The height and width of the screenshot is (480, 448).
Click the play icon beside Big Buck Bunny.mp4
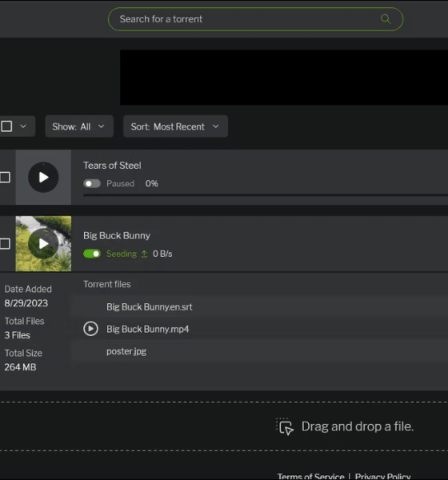pos(90,329)
